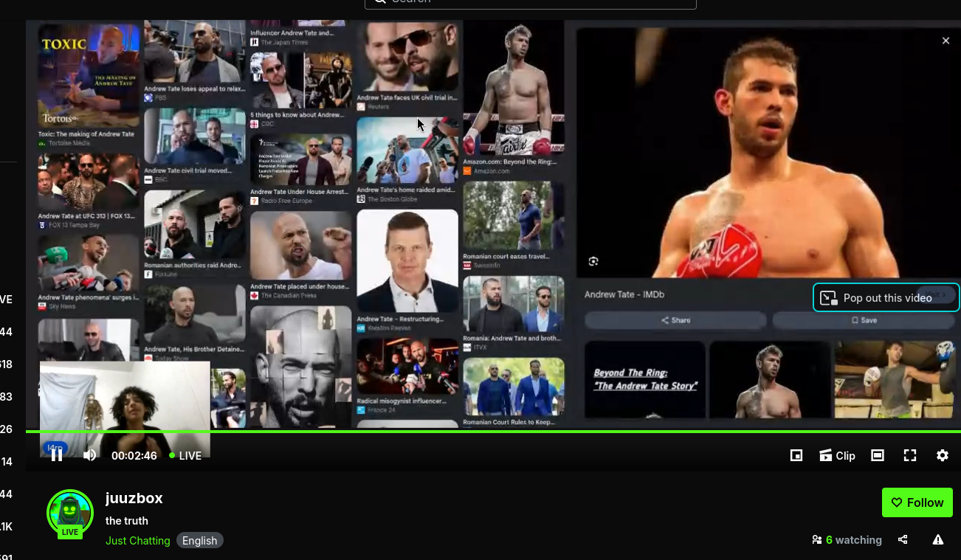Click the stream title "the truth"
The height and width of the screenshot is (560, 961).
(127, 520)
